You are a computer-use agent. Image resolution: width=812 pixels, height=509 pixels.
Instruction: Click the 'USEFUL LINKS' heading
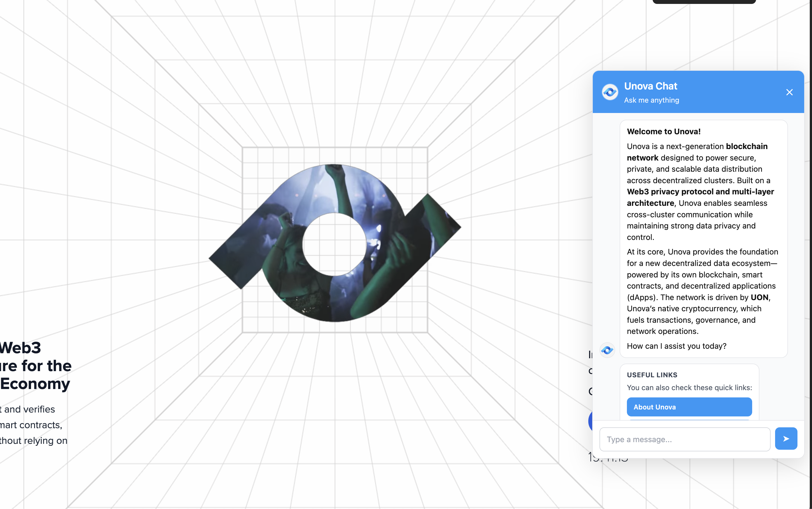click(x=652, y=375)
